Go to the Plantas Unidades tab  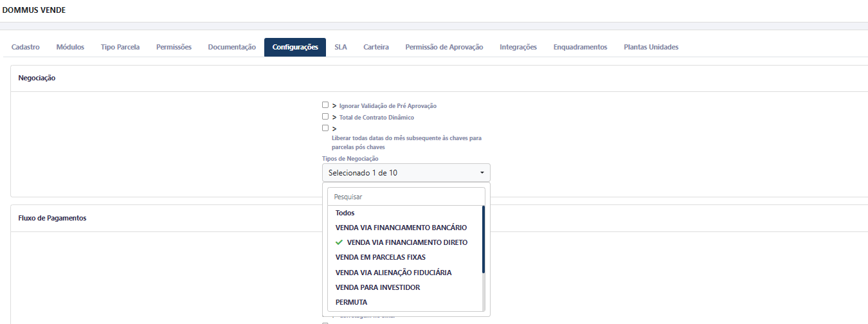tap(651, 47)
